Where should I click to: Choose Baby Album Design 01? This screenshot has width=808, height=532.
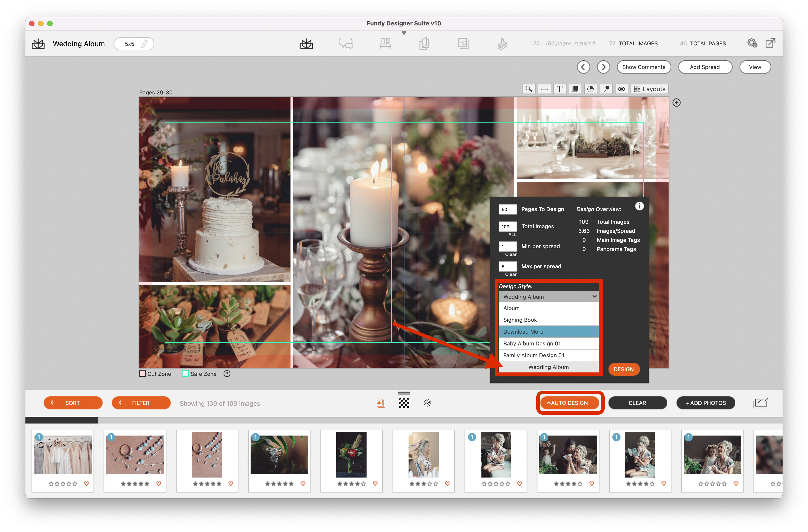click(x=548, y=343)
